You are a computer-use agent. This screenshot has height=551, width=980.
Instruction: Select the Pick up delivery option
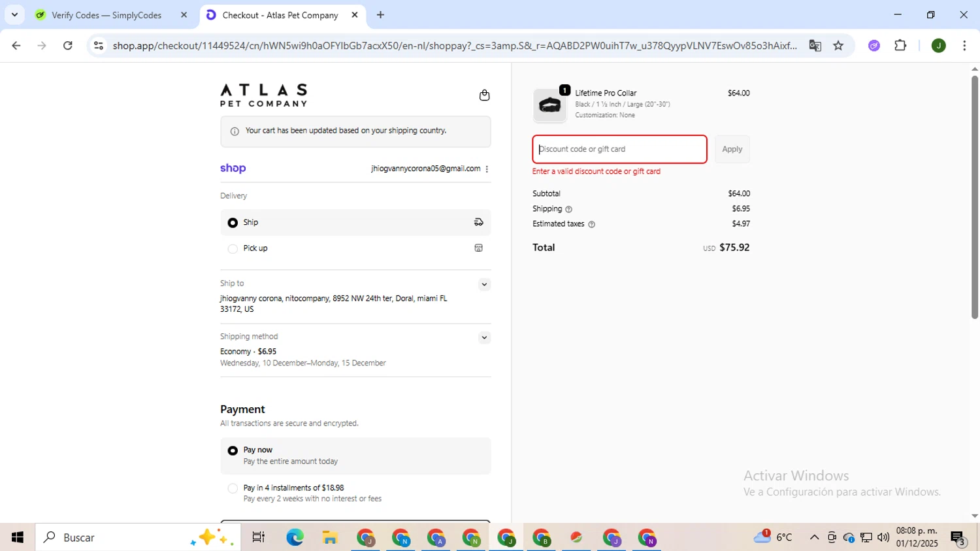click(x=355, y=248)
